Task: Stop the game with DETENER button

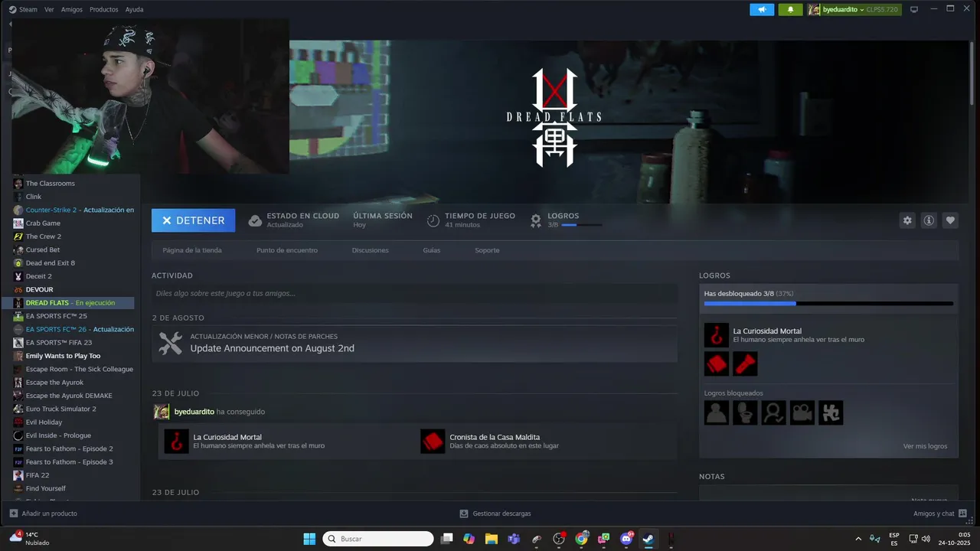Action: (193, 220)
